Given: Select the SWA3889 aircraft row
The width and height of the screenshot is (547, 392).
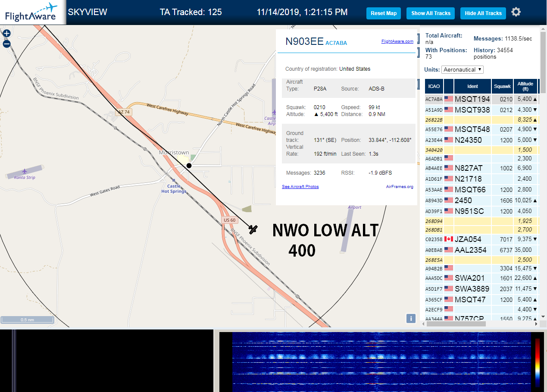Looking at the screenshot, I should [481, 289].
